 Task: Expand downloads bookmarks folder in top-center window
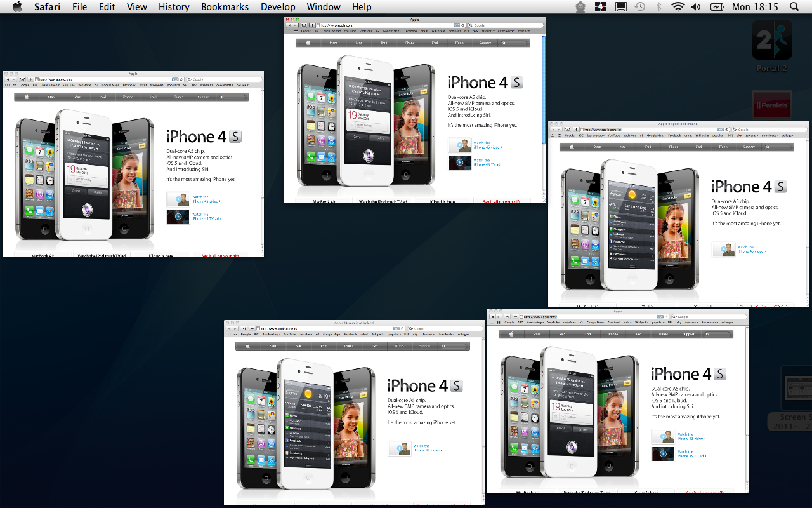(x=506, y=31)
